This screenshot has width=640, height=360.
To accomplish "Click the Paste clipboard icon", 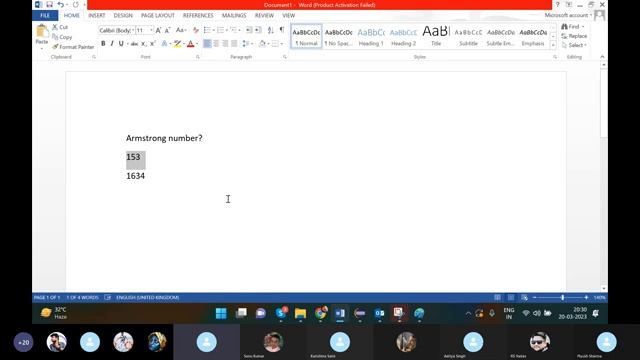I will (41, 31).
